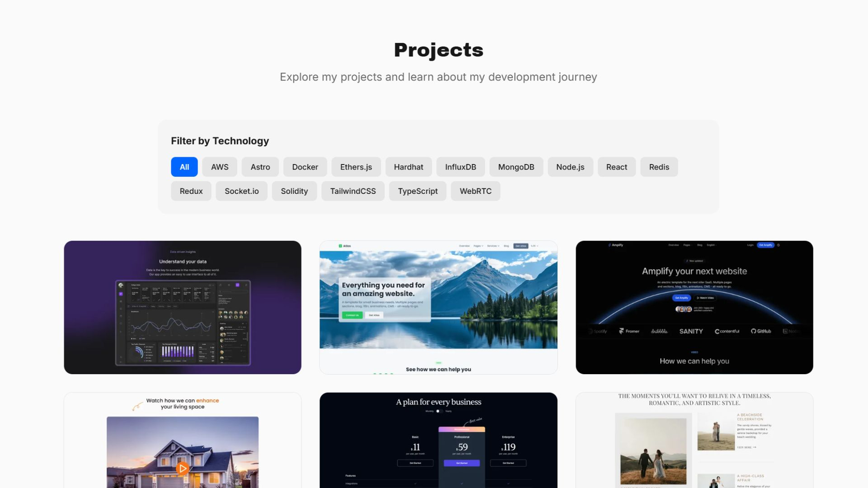Filter by Hardhat technology
The width and height of the screenshot is (868, 488).
409,167
